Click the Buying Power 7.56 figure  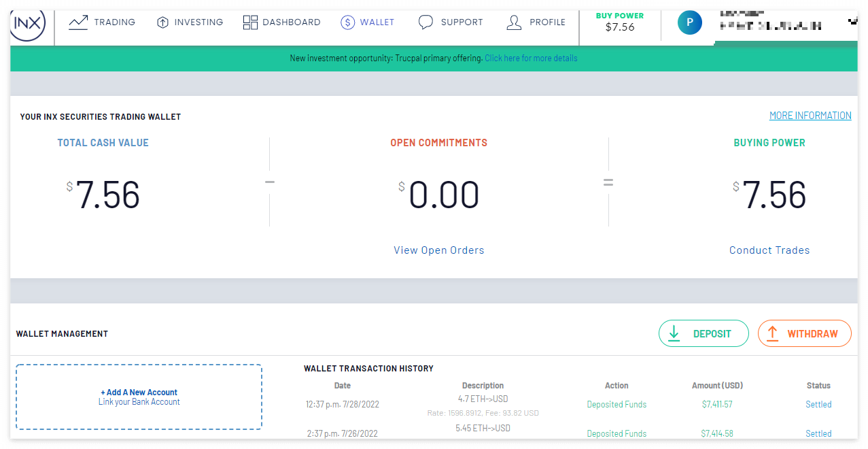click(770, 195)
